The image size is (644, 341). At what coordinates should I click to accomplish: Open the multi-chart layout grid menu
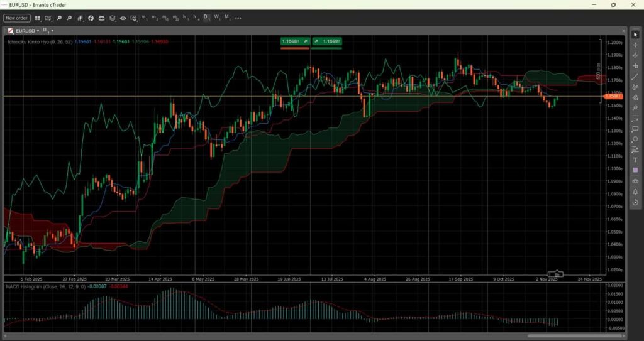tap(38, 18)
